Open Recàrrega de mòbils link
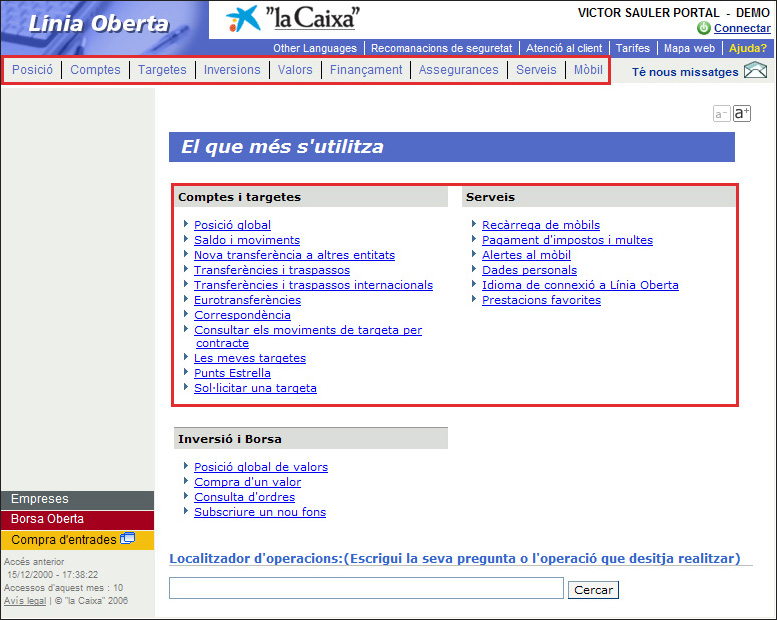This screenshot has width=777, height=620. (x=541, y=225)
